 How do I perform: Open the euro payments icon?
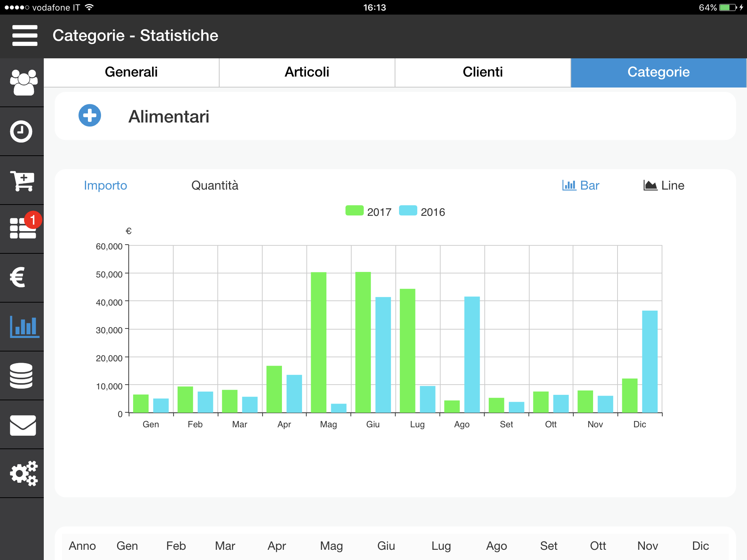click(x=18, y=277)
